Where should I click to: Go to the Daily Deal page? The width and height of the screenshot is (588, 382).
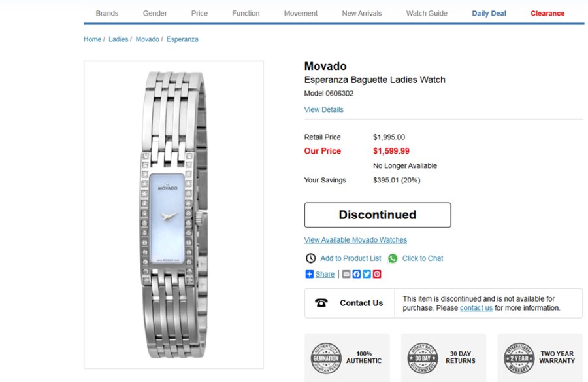[x=489, y=13]
